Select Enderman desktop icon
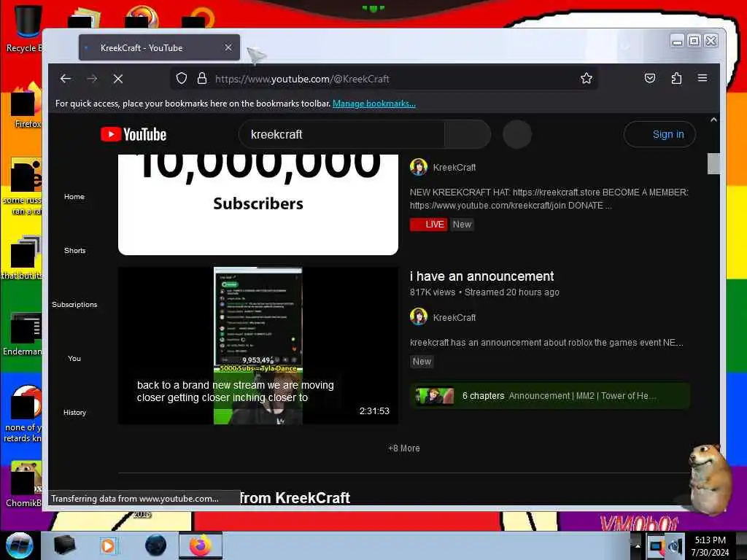 [23, 334]
